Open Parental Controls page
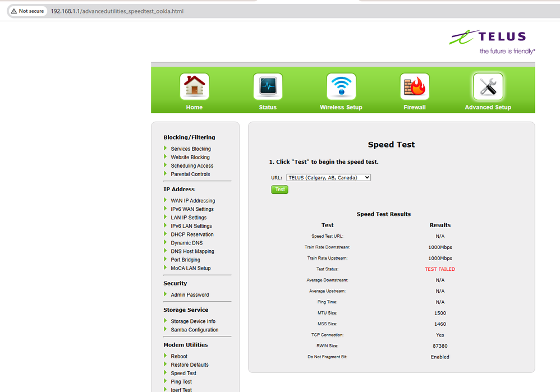 (x=190, y=174)
